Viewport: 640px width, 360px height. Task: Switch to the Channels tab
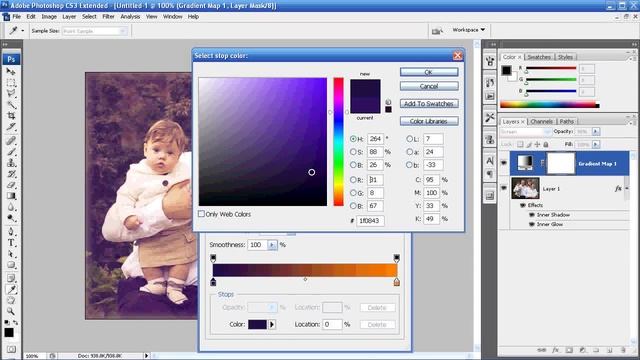542,122
